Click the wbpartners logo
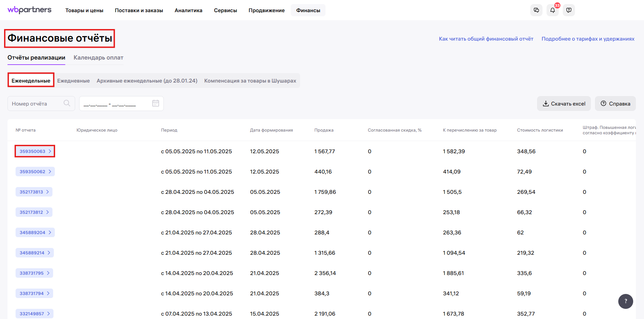The width and height of the screenshot is (644, 319). (29, 10)
